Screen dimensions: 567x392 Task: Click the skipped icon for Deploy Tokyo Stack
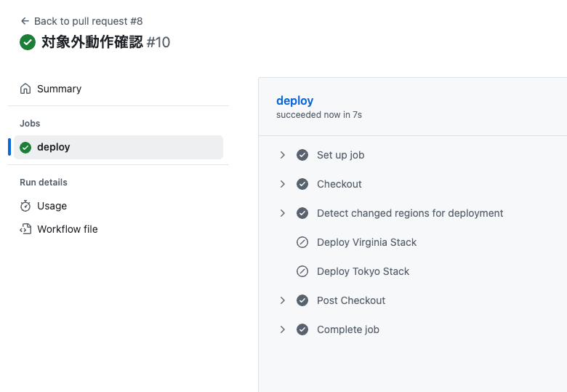[x=302, y=271]
